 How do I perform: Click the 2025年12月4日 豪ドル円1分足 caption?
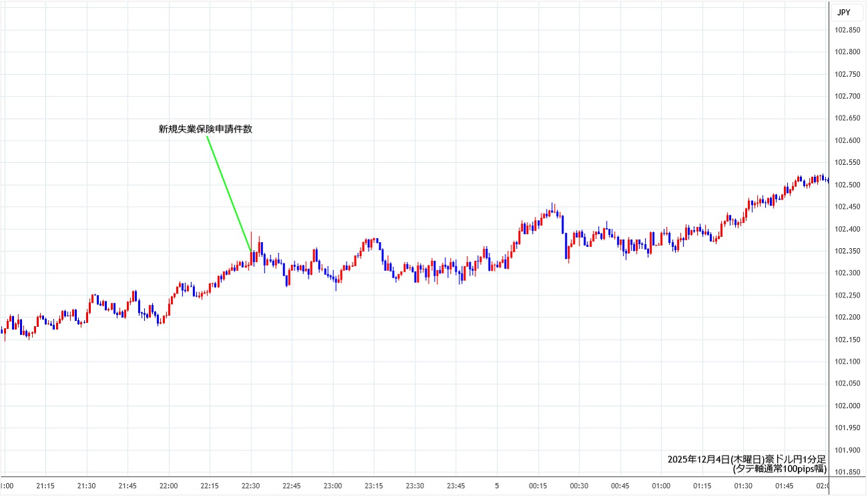click(x=746, y=460)
